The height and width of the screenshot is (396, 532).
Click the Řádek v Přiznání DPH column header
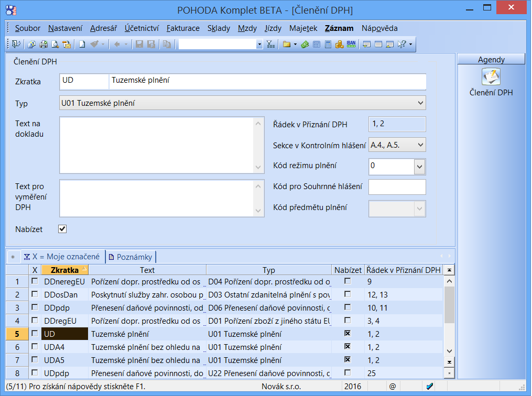click(x=404, y=270)
